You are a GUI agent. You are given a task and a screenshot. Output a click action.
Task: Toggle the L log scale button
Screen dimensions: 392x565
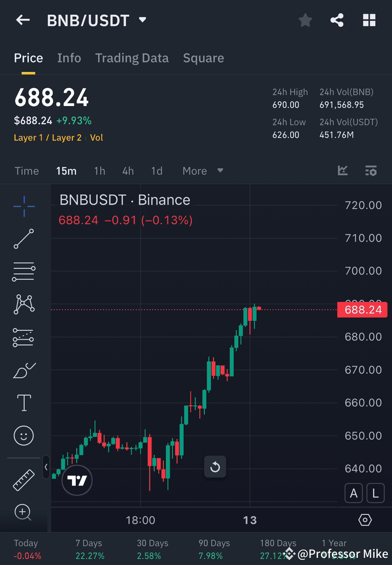click(x=375, y=493)
